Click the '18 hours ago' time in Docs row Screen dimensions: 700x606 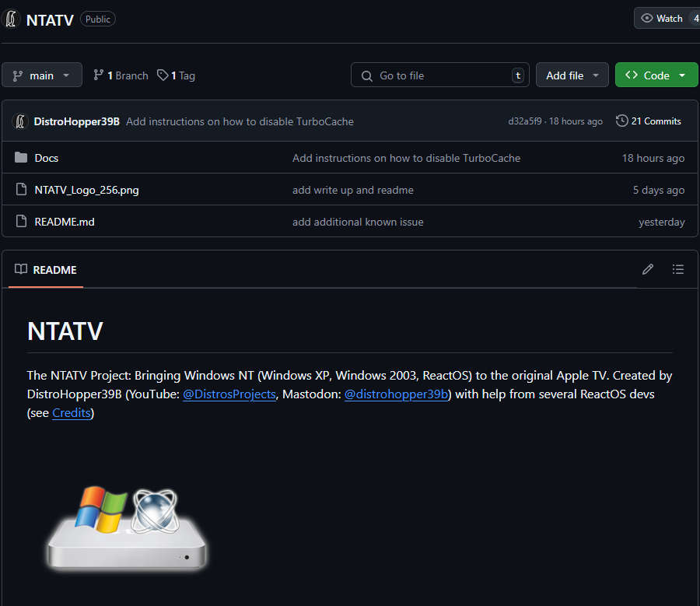653,158
